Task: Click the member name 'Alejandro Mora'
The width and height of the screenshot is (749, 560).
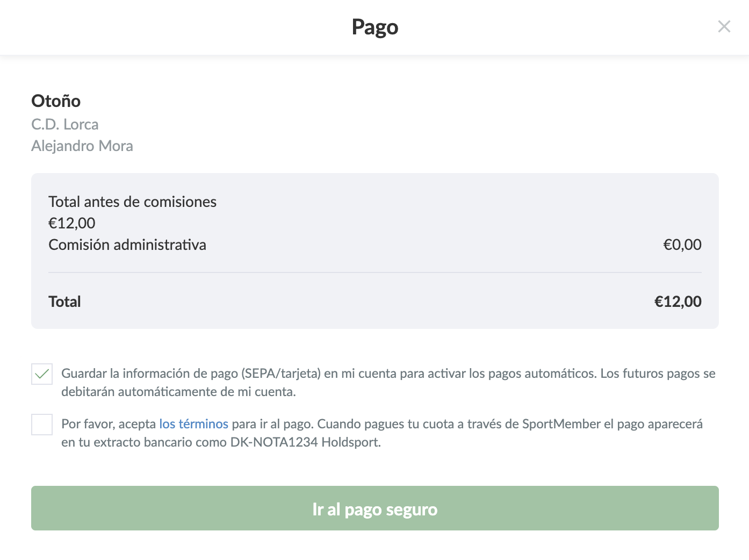Action: (82, 146)
